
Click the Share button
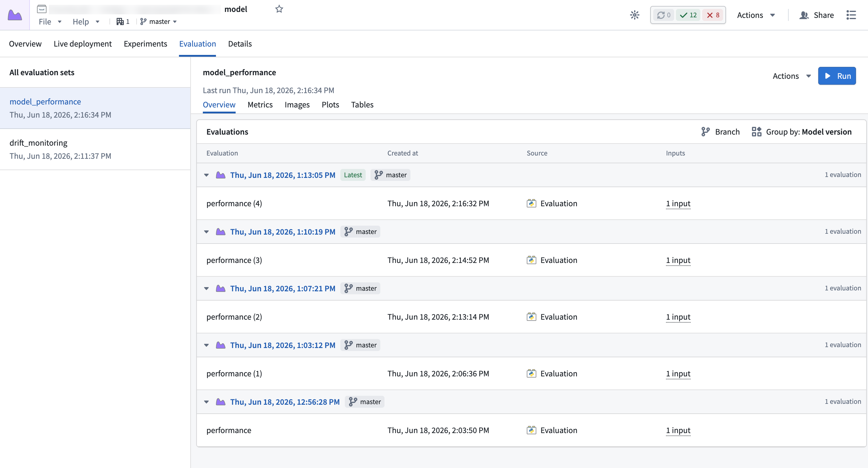pyautogui.click(x=816, y=15)
